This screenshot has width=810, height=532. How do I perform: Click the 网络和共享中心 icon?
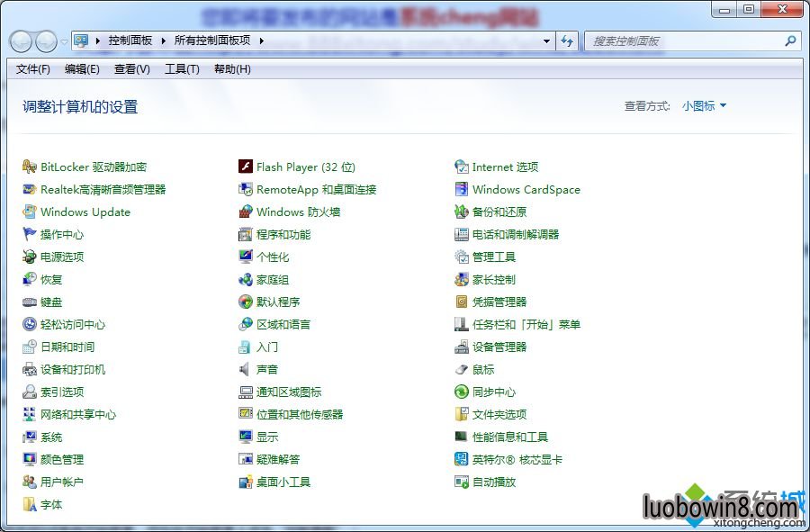[30, 414]
